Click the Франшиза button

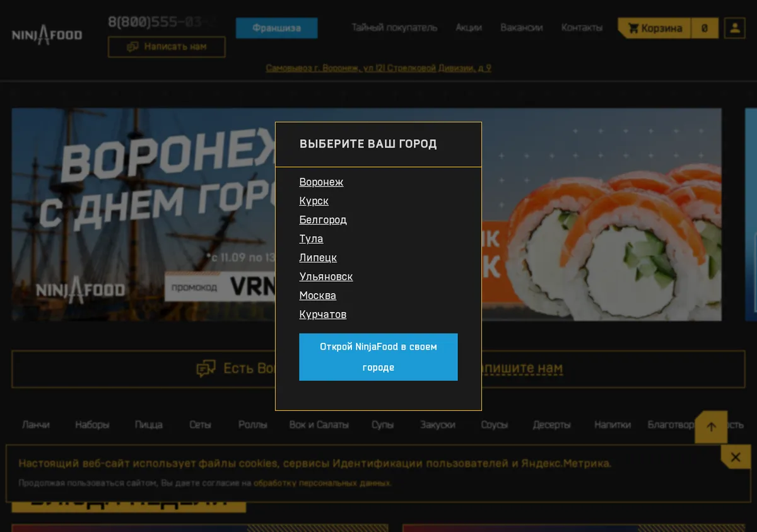(x=276, y=28)
